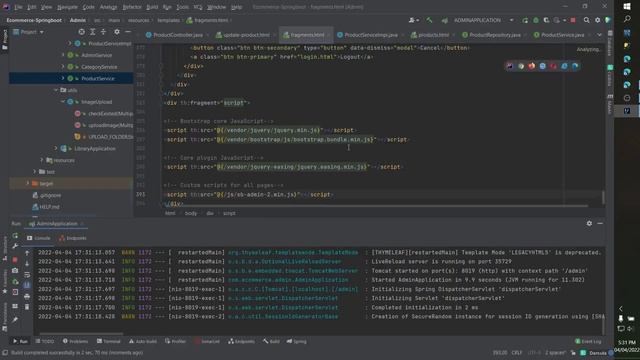Open the TODO tool window

tap(44, 341)
